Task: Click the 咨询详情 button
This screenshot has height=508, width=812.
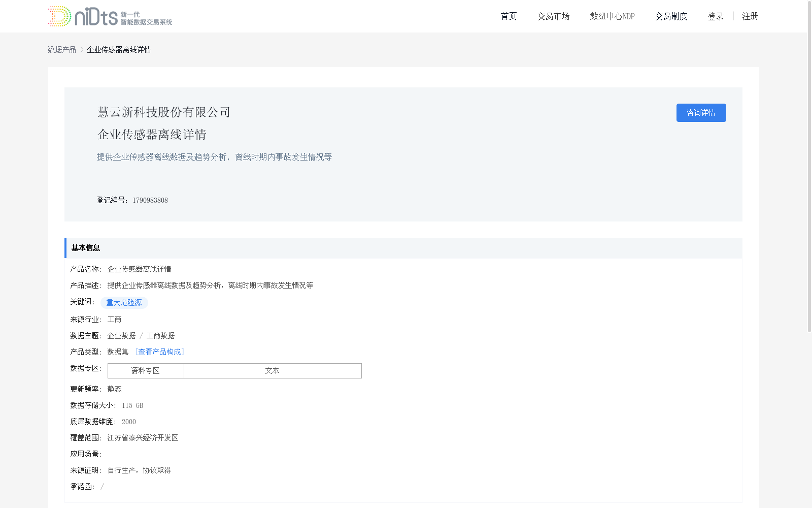Action: pyautogui.click(x=701, y=113)
